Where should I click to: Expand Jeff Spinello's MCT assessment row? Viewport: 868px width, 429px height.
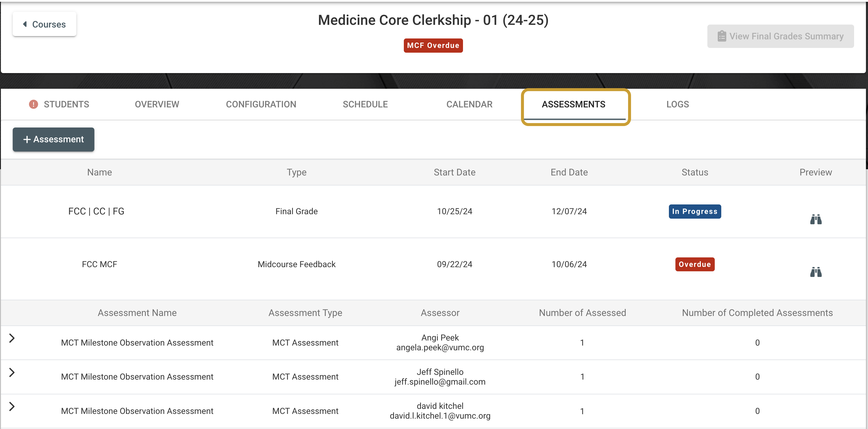click(x=12, y=372)
